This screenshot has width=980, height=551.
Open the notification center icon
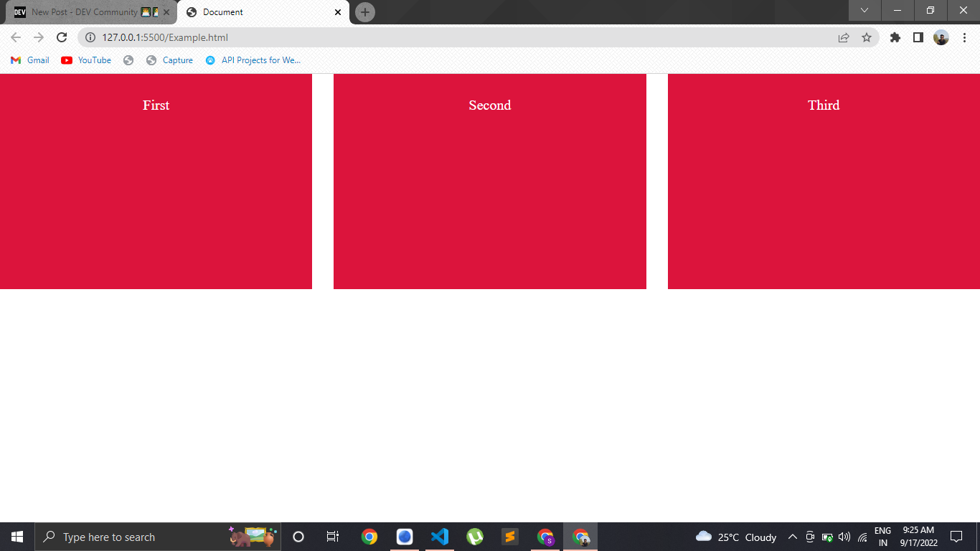tap(956, 537)
